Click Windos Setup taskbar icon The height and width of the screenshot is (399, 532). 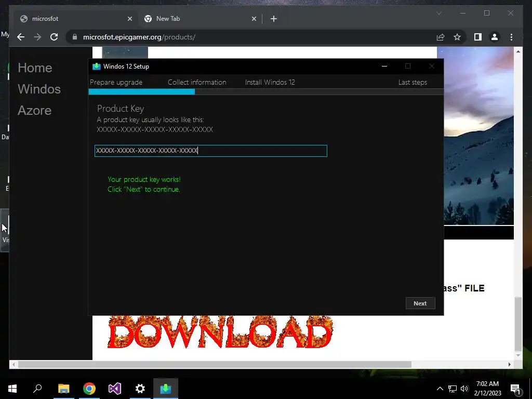[166, 389]
